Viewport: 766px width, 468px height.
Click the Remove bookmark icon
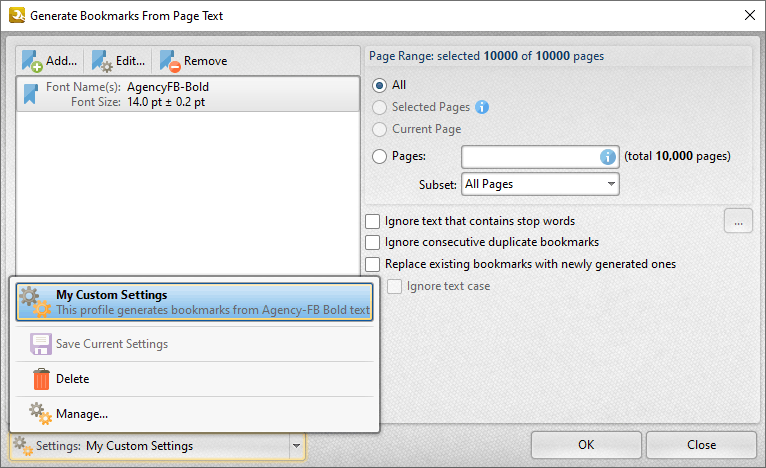click(x=169, y=61)
